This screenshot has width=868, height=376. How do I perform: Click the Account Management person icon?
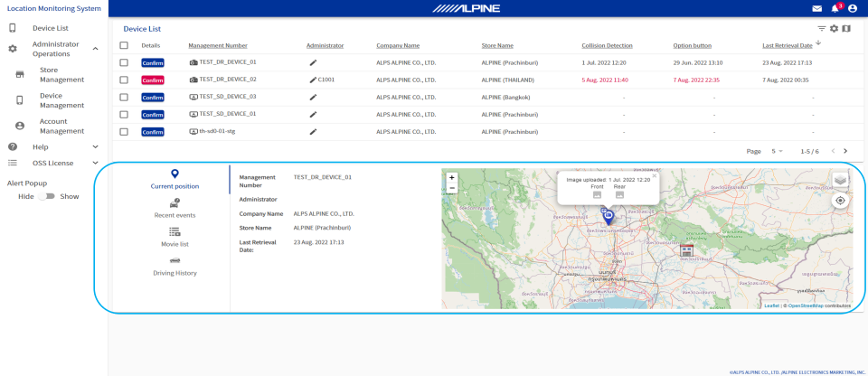(x=19, y=127)
